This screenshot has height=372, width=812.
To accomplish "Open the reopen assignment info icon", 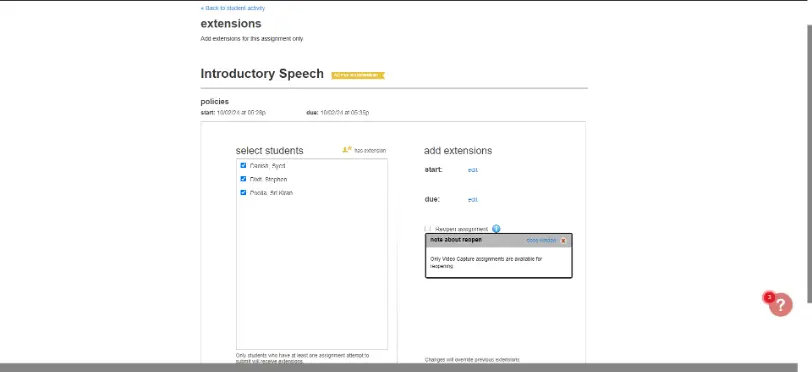I will [496, 228].
